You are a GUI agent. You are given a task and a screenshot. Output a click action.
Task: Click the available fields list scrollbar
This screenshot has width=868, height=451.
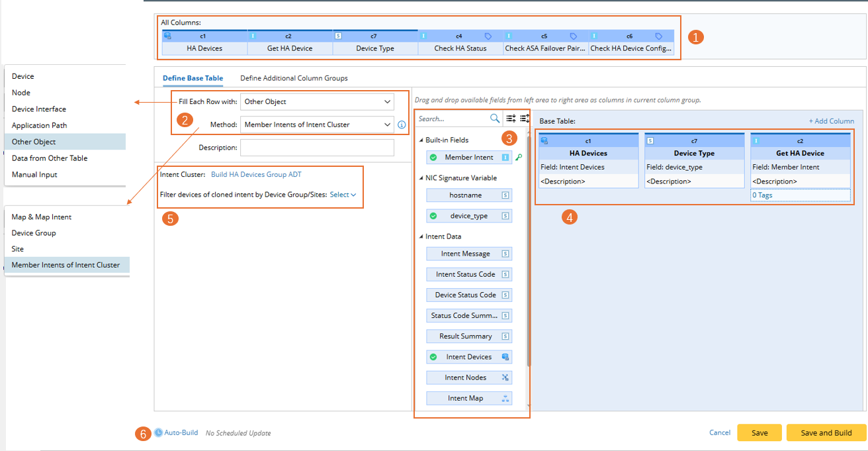pyautogui.click(x=529, y=252)
